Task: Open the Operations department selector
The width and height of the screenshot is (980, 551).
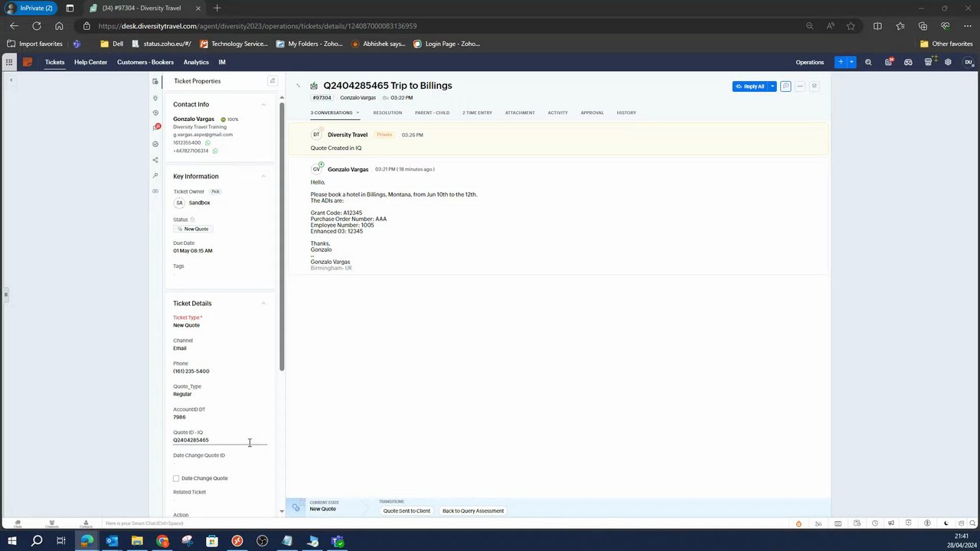Action: point(809,62)
